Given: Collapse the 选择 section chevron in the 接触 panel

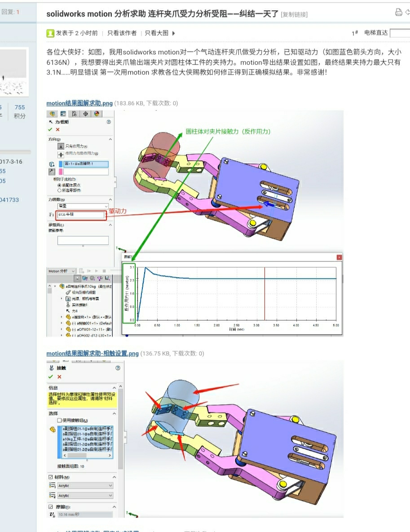Looking at the screenshot, I should point(114,413).
